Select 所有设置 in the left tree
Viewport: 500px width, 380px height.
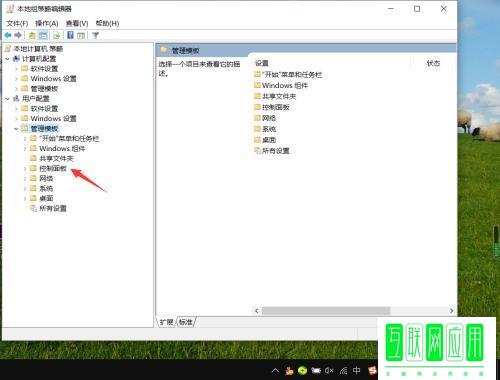pyautogui.click(x=53, y=208)
